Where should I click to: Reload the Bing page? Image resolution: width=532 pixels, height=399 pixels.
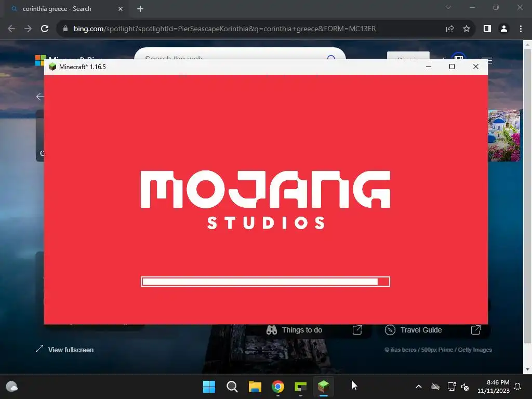tap(45, 29)
